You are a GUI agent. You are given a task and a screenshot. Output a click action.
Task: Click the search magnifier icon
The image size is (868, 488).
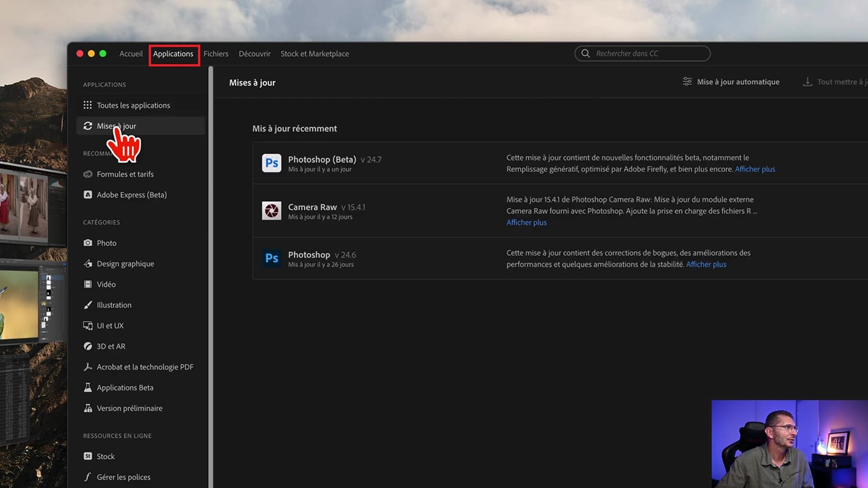coord(585,54)
